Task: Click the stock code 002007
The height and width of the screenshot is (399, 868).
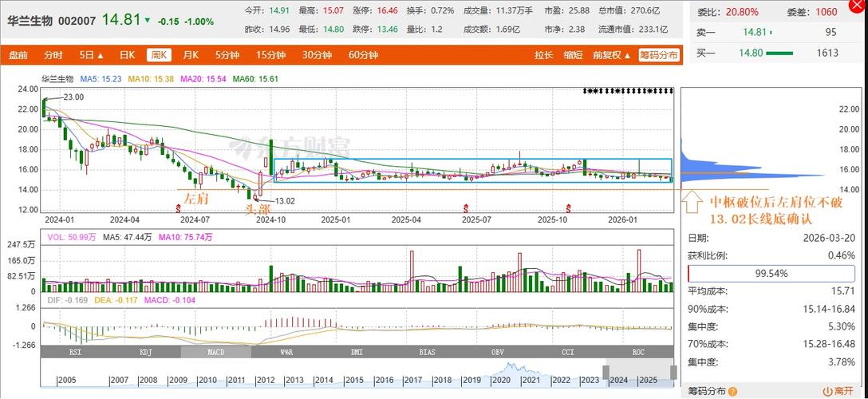Action: 77,22
